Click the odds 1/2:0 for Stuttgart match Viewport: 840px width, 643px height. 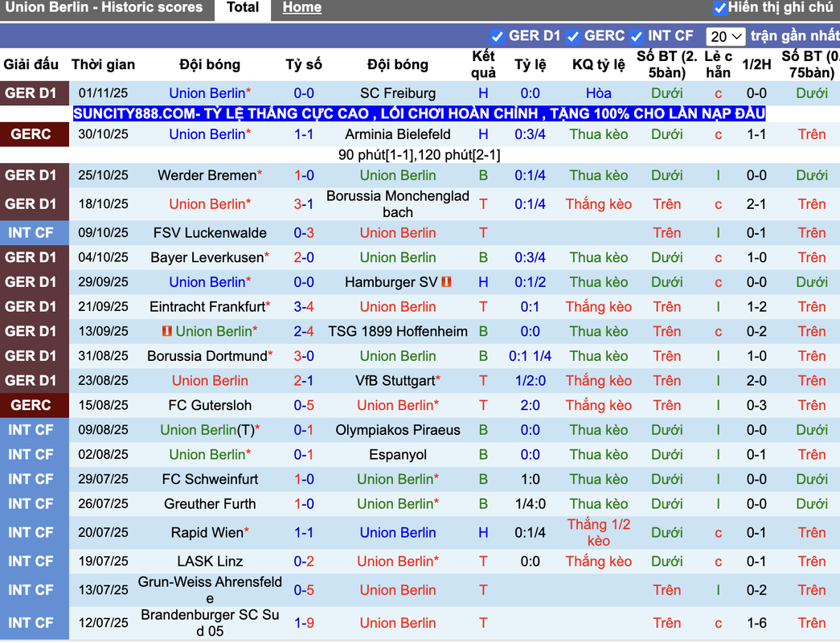coord(530,381)
